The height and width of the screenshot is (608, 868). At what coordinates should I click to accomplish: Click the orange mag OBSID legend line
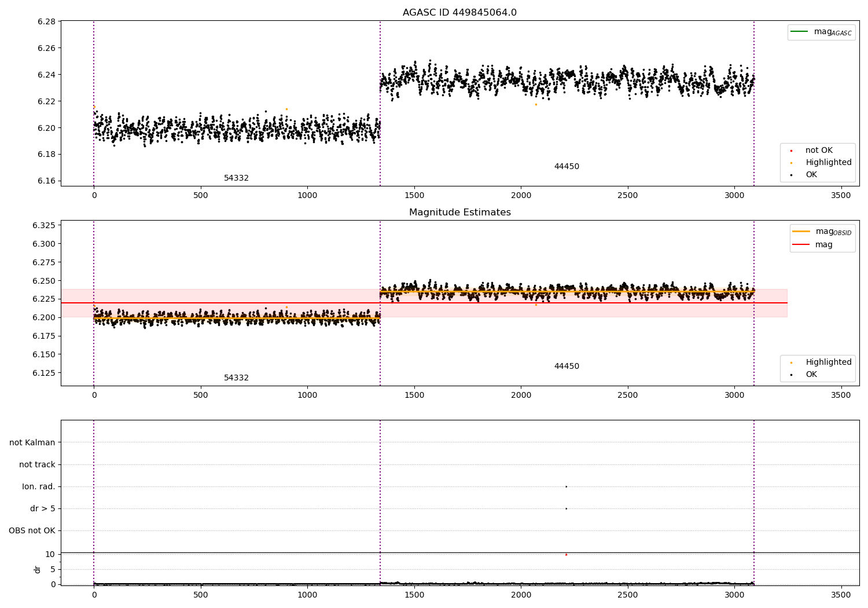801,232
